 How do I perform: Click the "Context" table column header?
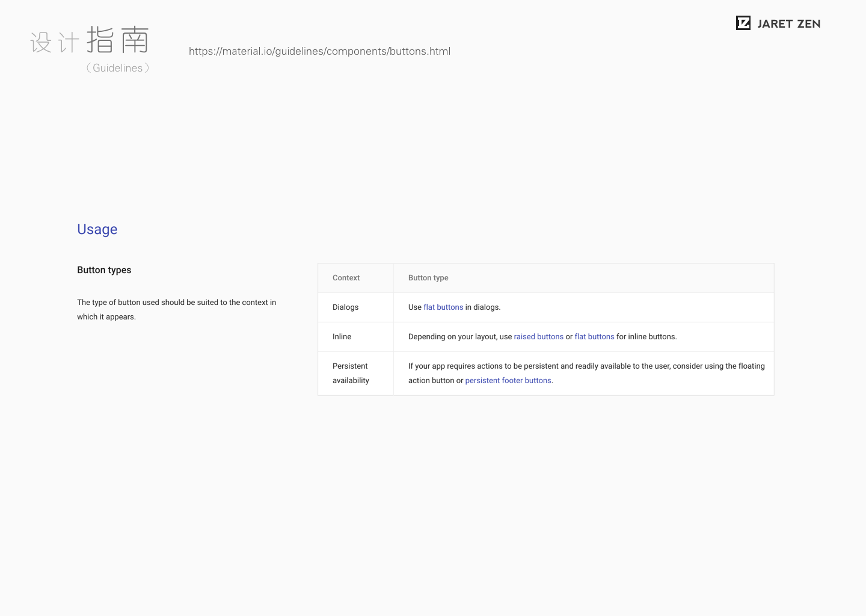(x=346, y=278)
